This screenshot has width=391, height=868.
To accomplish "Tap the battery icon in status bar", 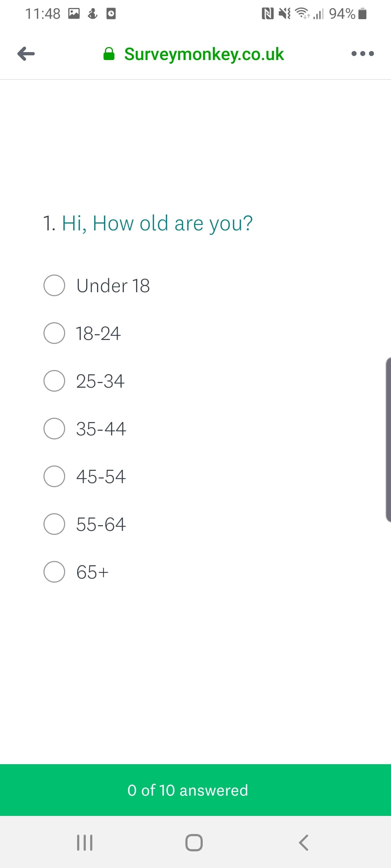I will click(x=362, y=14).
